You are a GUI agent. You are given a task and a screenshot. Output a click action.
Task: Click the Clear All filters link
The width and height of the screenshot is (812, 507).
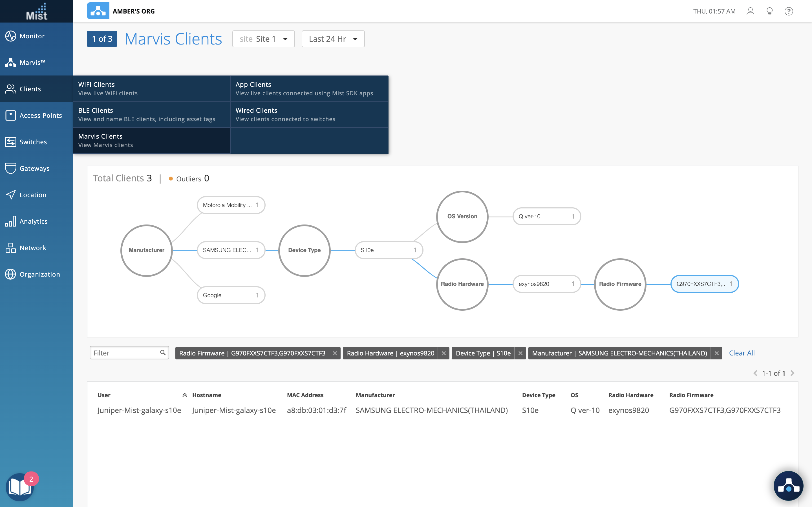(742, 353)
